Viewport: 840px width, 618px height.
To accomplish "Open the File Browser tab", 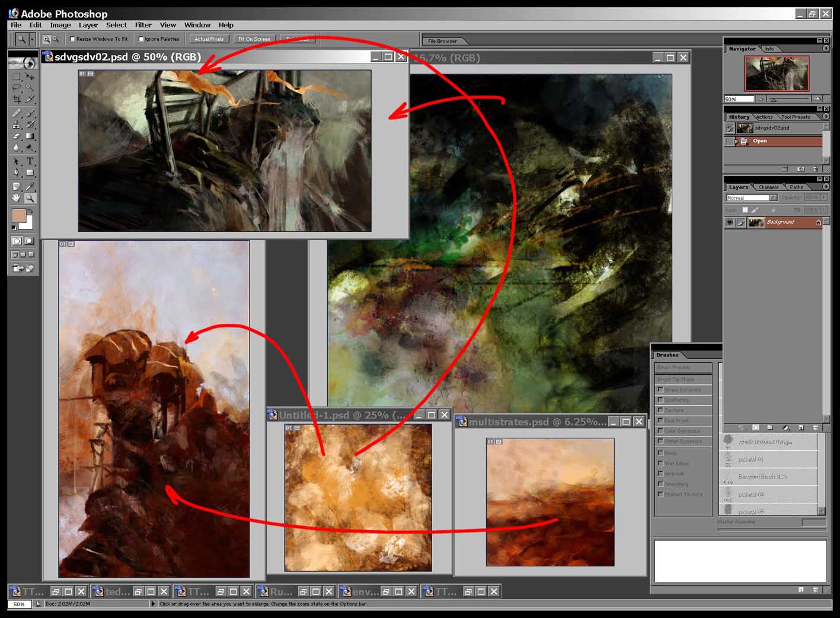I will point(442,41).
